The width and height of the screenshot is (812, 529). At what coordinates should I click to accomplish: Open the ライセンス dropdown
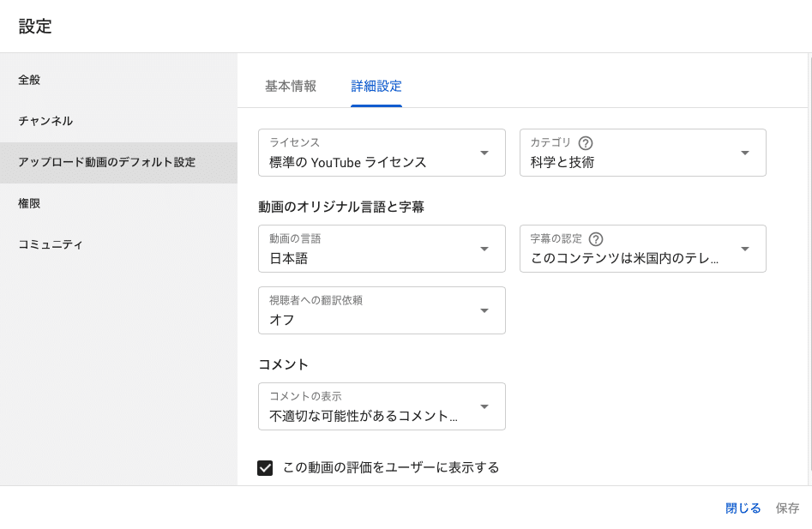(382, 153)
